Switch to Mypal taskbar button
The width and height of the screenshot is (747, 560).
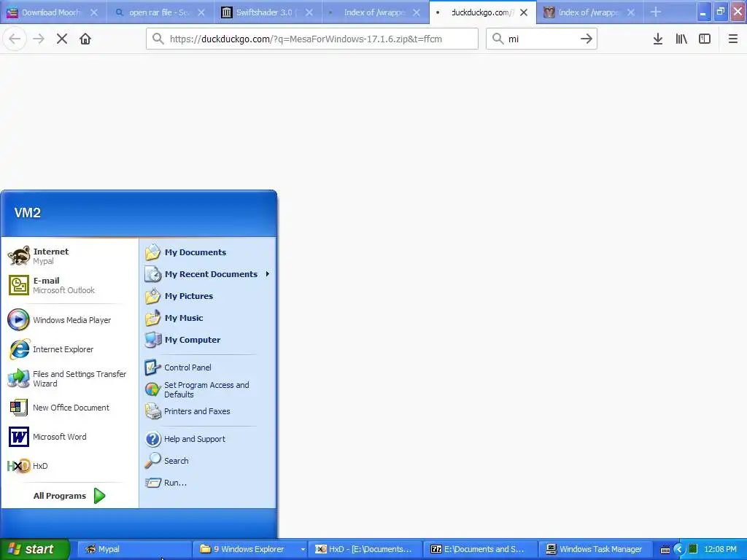134,549
